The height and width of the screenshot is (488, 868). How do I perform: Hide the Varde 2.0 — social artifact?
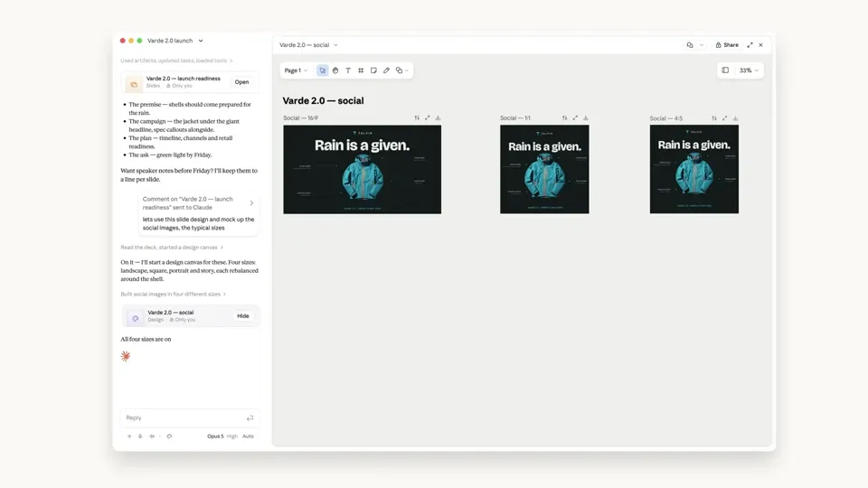point(243,316)
